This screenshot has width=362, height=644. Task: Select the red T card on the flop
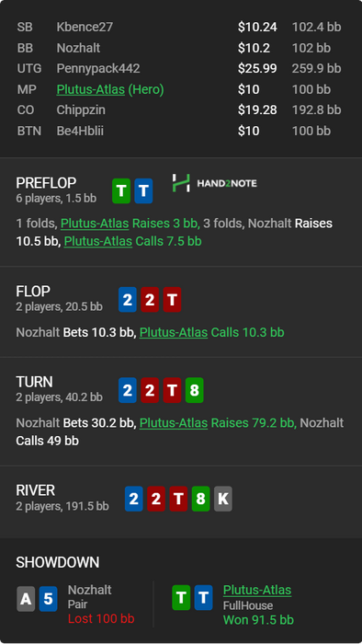172,300
